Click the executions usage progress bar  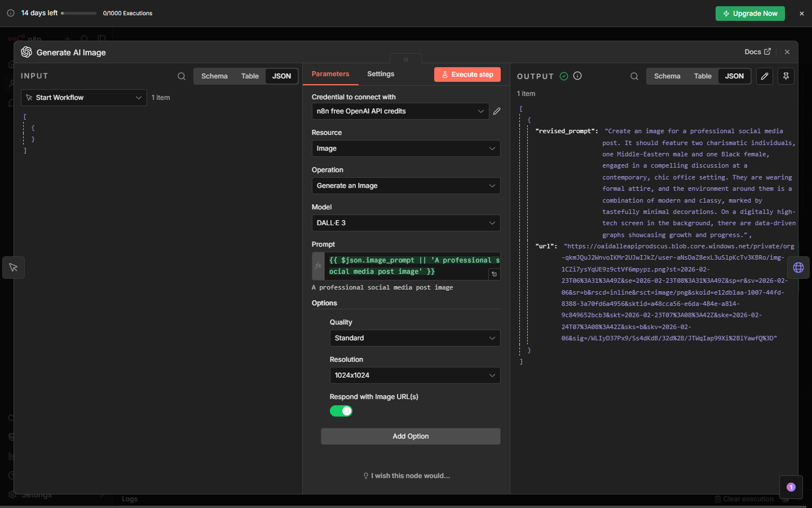(79, 13)
